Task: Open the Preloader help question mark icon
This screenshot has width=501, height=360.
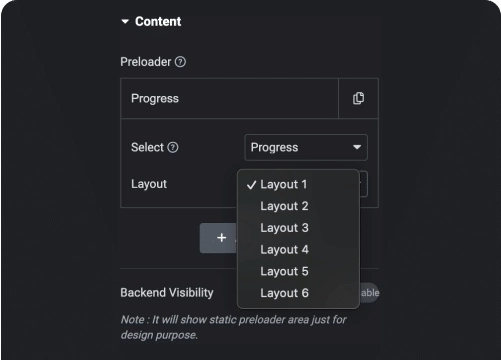Action: (180, 62)
